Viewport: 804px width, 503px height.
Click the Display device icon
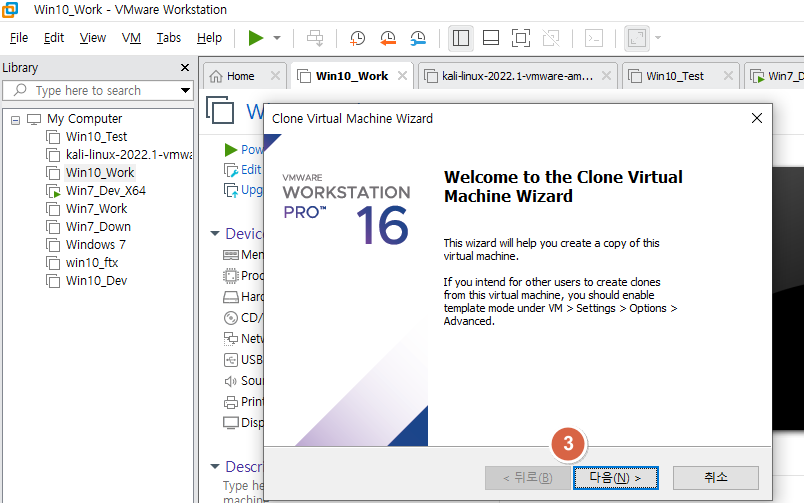(x=231, y=423)
